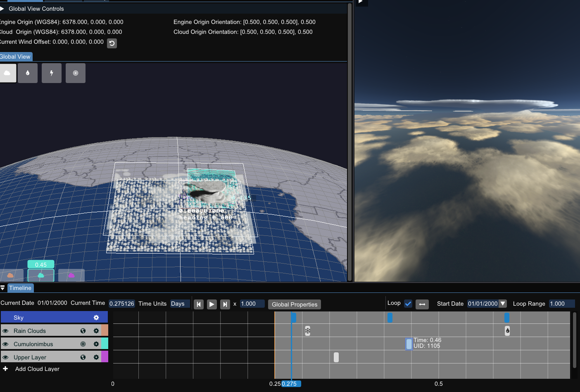This screenshot has height=392, width=580.
Task: Hide the Cumulonimbus layer
Action: pyautogui.click(x=5, y=344)
